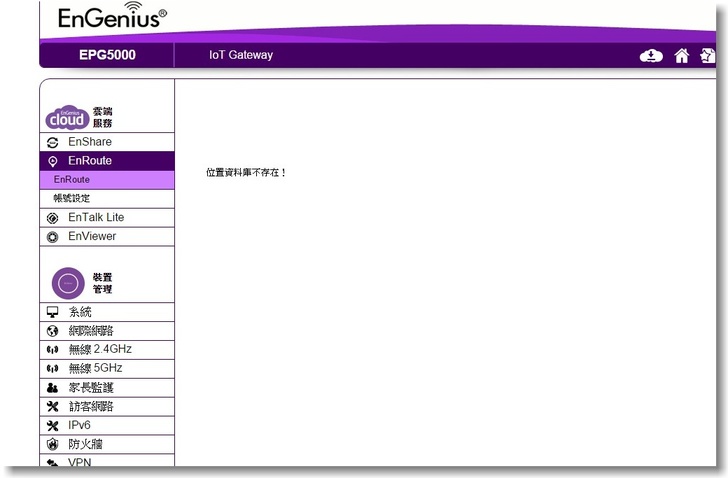728x478 pixels.
Task: Open the 無線 5GHz wireless menu
Action: click(107, 368)
